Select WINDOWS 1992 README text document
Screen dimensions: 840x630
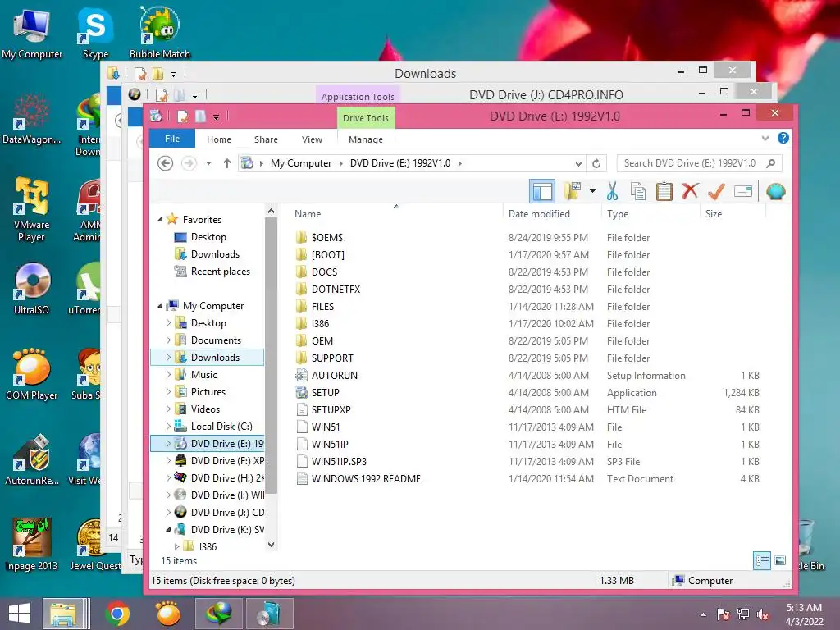pyautogui.click(x=366, y=478)
